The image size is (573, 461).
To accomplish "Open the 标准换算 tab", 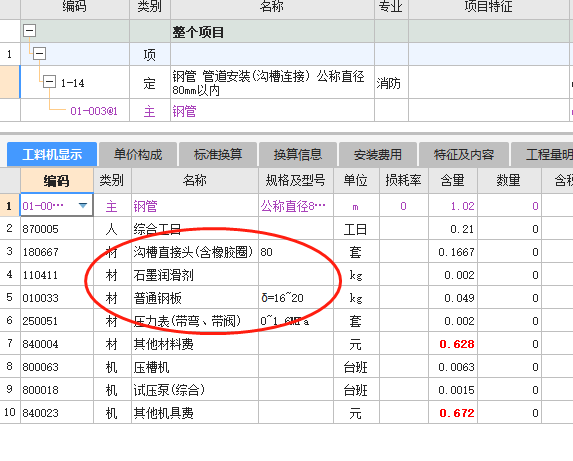I will [x=218, y=155].
